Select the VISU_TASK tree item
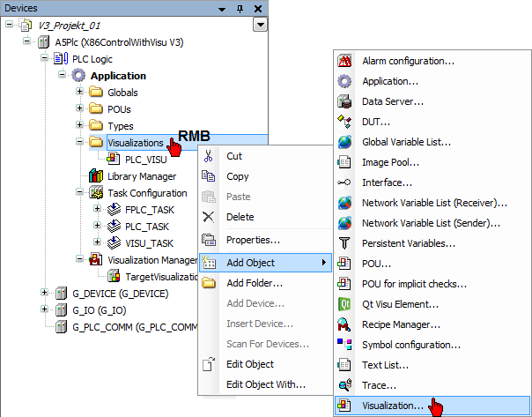 [149, 243]
